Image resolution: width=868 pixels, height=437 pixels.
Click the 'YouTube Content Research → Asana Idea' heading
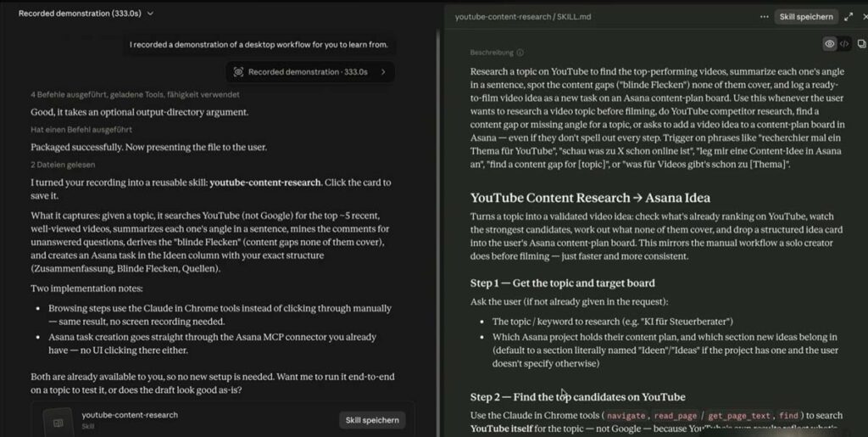[x=590, y=198]
